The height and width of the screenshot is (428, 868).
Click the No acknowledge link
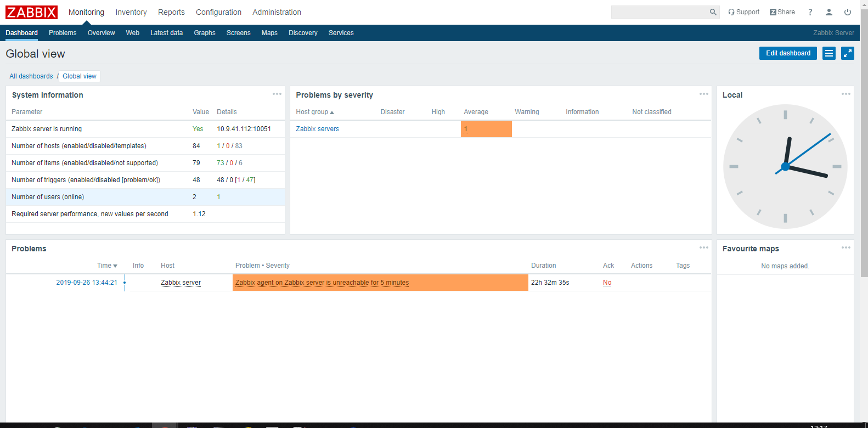pos(607,283)
